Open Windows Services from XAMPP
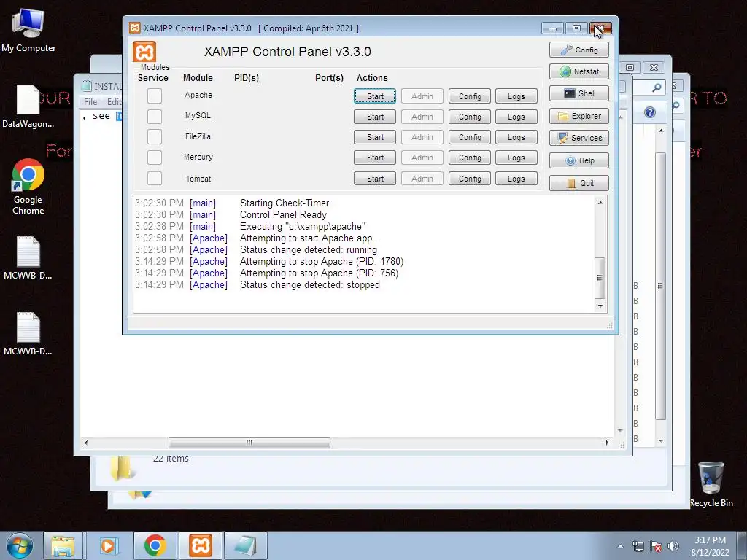The width and height of the screenshot is (747, 560). click(578, 138)
